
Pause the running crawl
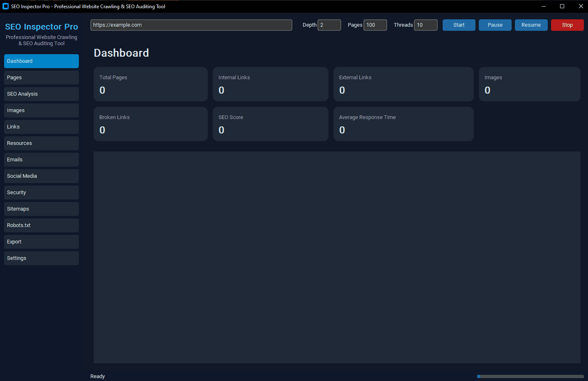pyautogui.click(x=495, y=25)
